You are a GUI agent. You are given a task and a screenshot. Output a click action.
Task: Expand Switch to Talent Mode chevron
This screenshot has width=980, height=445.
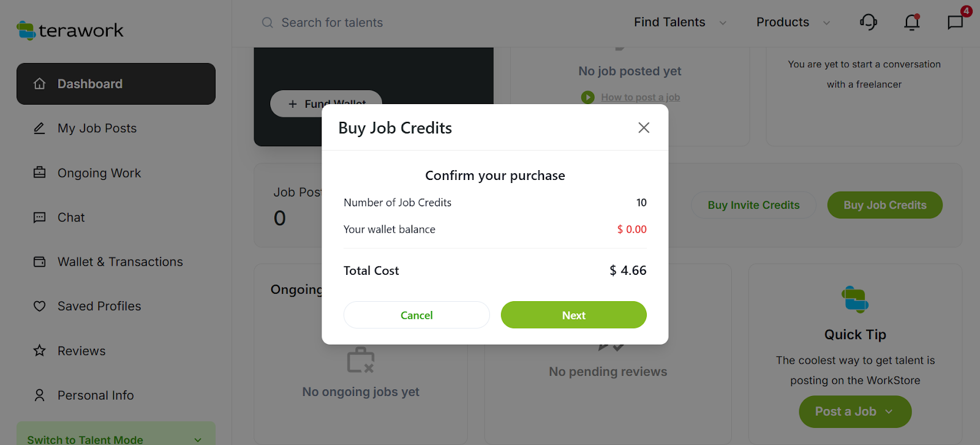[198, 439]
